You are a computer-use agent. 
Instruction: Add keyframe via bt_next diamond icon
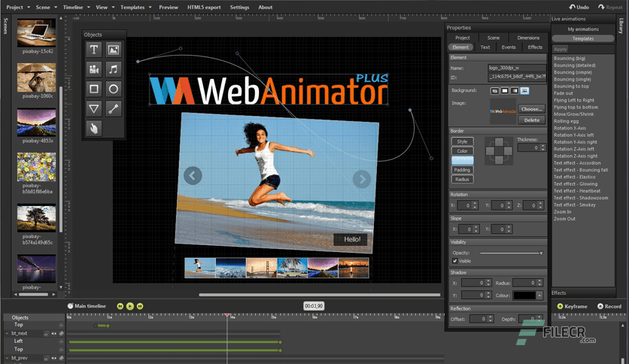pyautogui.click(x=62, y=333)
